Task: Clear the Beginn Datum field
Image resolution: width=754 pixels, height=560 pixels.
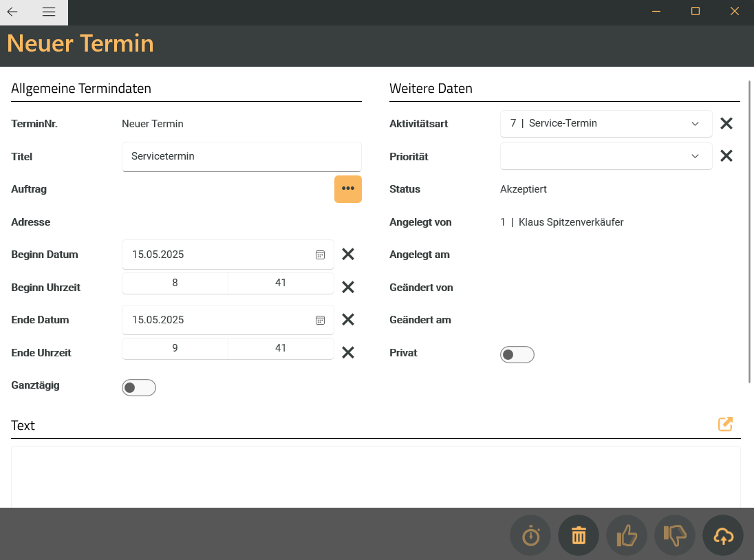Action: coord(347,255)
